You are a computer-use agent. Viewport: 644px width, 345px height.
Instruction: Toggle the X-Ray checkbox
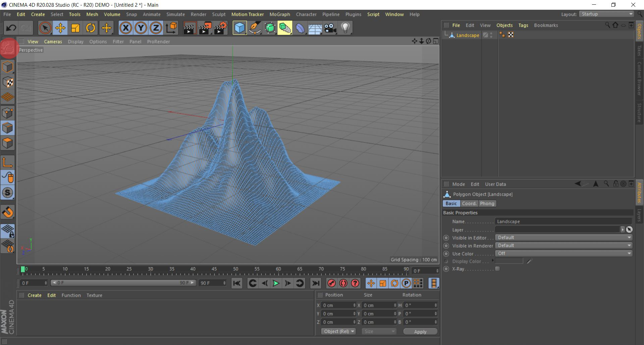[497, 269]
